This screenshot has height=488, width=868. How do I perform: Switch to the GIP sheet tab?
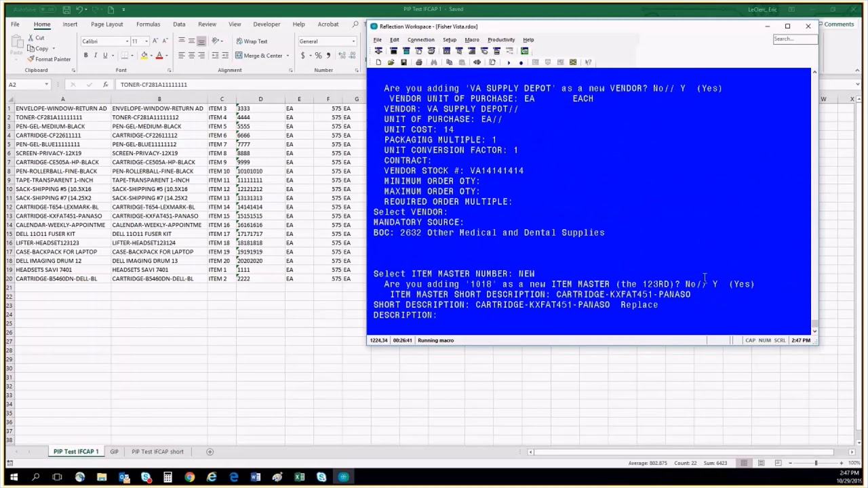click(x=114, y=452)
